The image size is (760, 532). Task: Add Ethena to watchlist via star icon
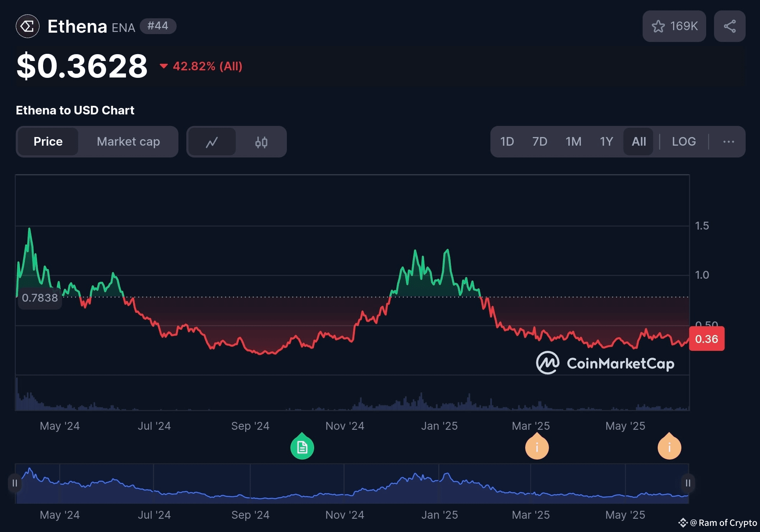658,26
